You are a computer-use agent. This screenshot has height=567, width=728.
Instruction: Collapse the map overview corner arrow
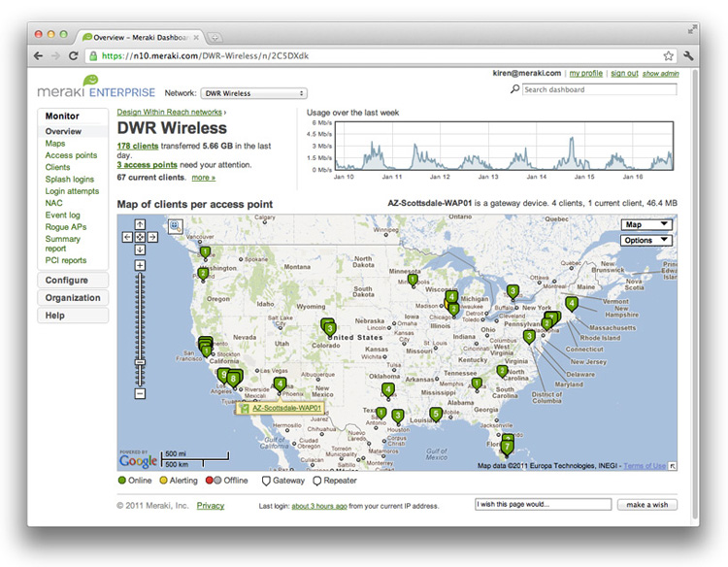[x=672, y=466]
